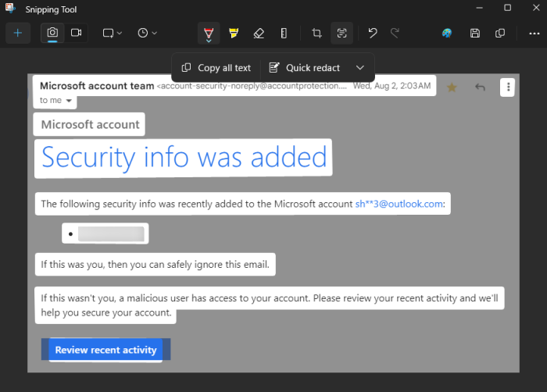Viewport: 547px width, 392px height.
Task: Save the snip with disk icon
Action: pos(475,34)
